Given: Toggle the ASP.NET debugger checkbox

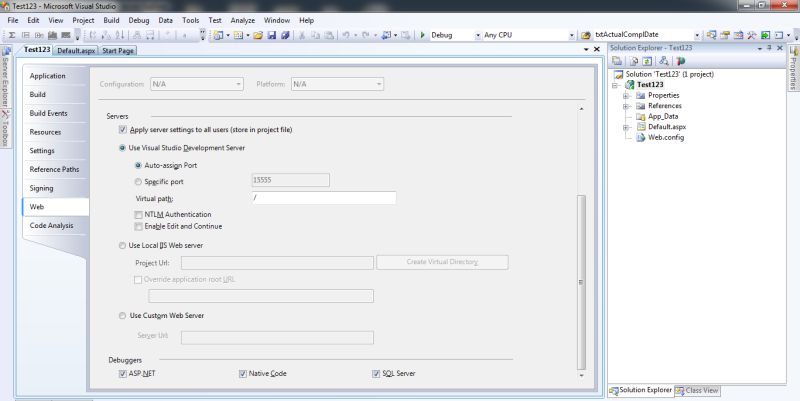Looking at the screenshot, I should [x=122, y=373].
